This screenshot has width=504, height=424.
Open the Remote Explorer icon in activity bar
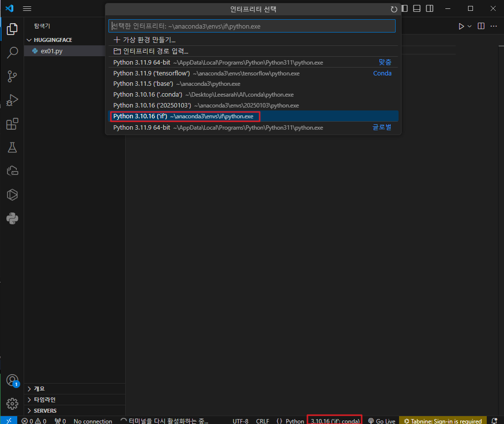[12, 171]
